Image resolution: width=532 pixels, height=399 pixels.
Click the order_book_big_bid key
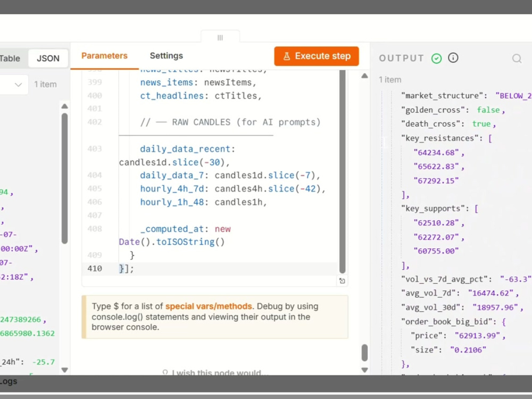(449, 322)
